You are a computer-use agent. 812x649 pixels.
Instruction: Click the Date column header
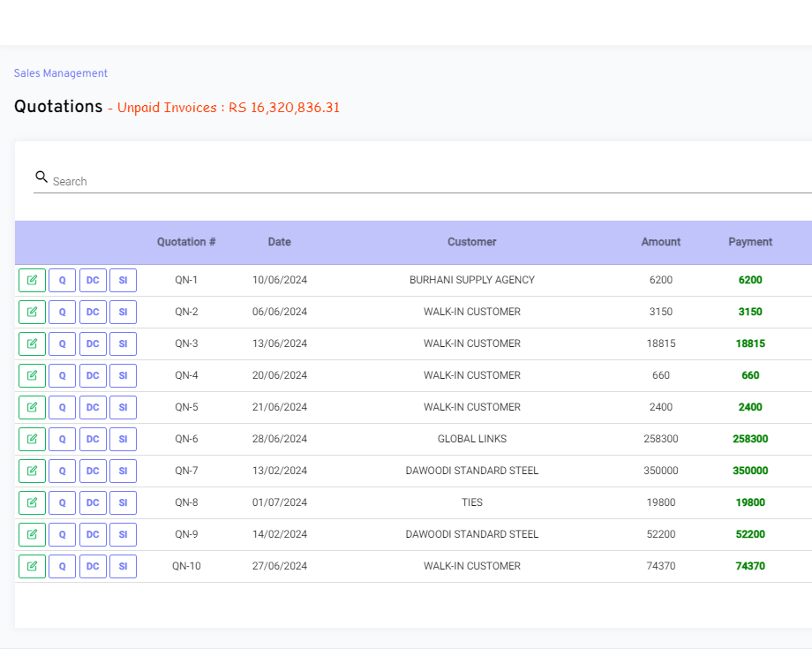coord(279,242)
